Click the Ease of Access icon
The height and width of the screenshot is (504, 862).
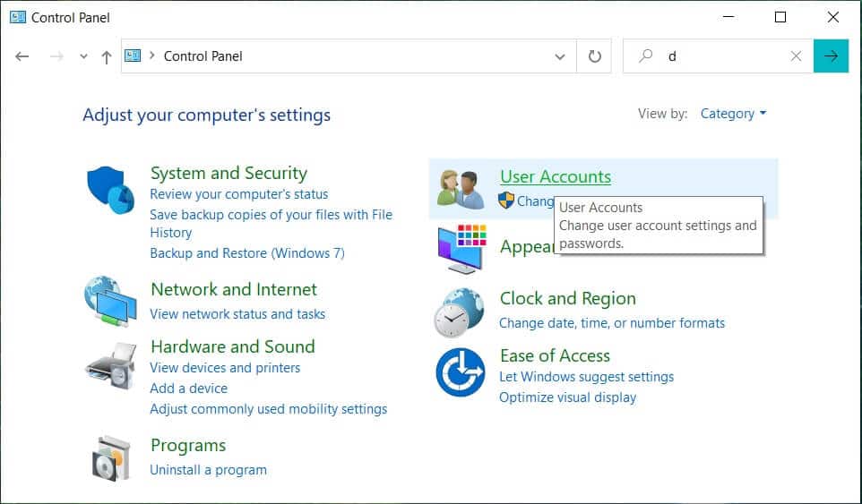460,372
